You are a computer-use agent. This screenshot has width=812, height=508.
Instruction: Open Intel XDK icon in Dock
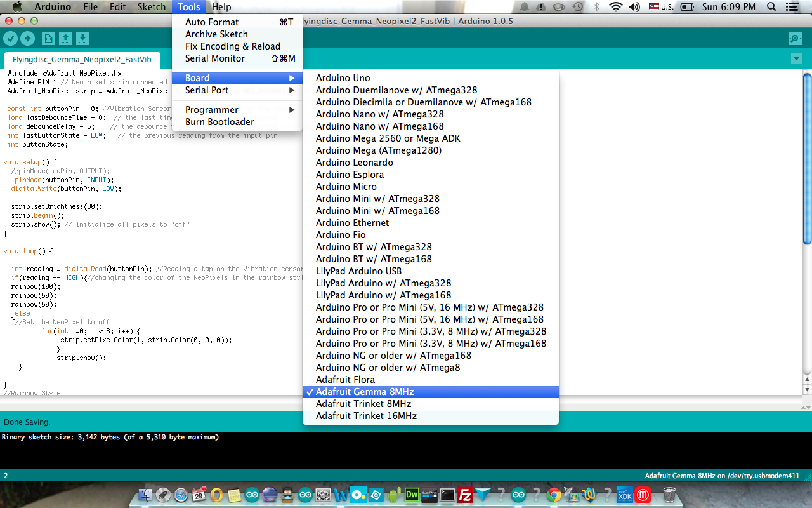[625, 495]
